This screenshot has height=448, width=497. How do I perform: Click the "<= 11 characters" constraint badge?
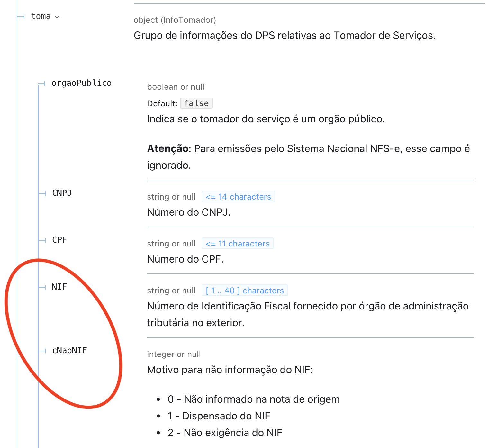coord(237,244)
